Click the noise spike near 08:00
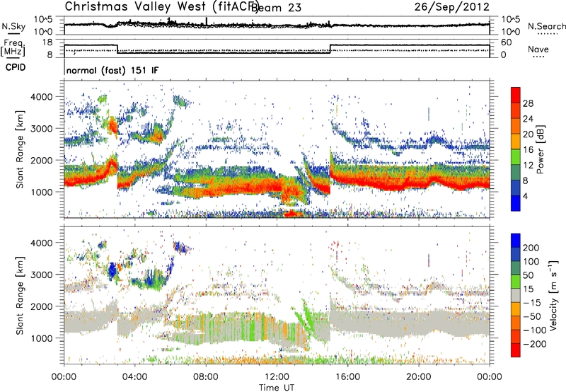Viewport: 566px width, 392px height. 206,21
